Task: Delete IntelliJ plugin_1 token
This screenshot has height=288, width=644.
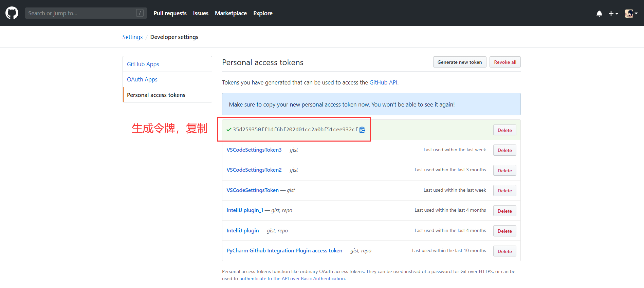Action: point(505,211)
